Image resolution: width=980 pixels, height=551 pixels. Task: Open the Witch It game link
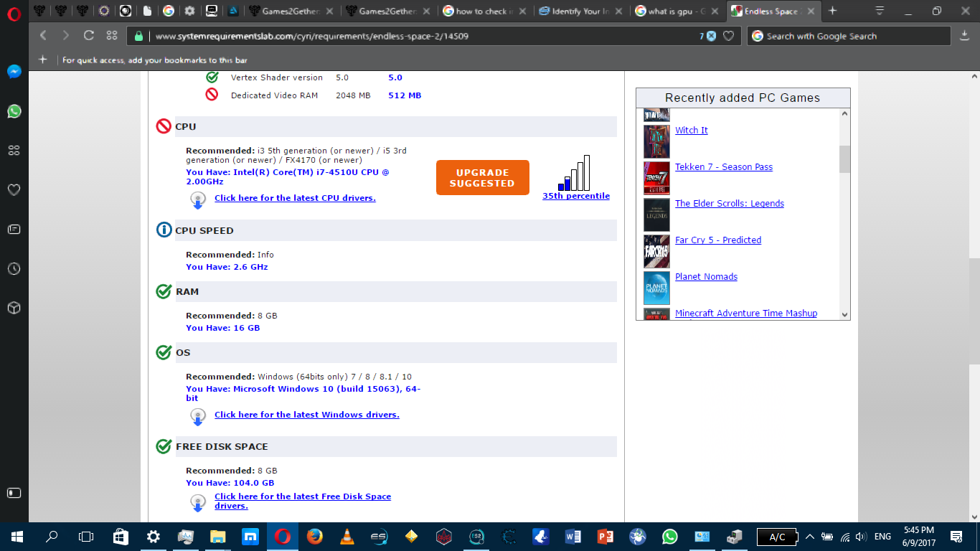pyautogui.click(x=692, y=131)
